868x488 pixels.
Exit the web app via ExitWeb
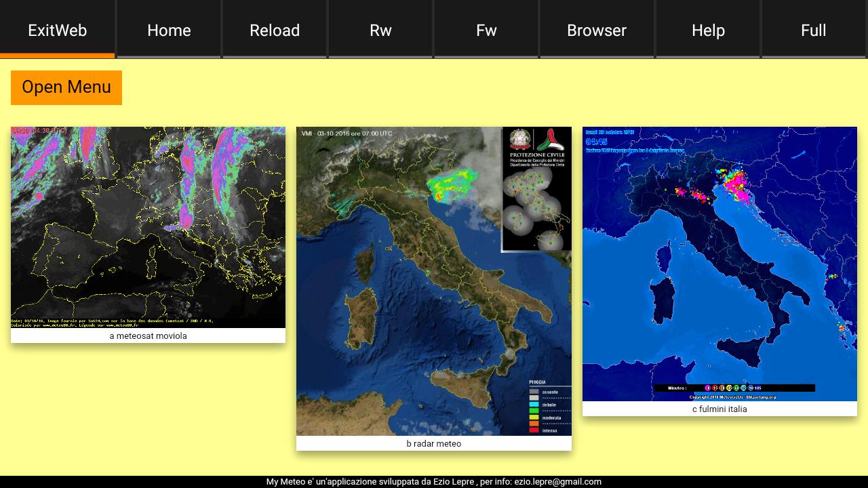click(x=57, y=30)
